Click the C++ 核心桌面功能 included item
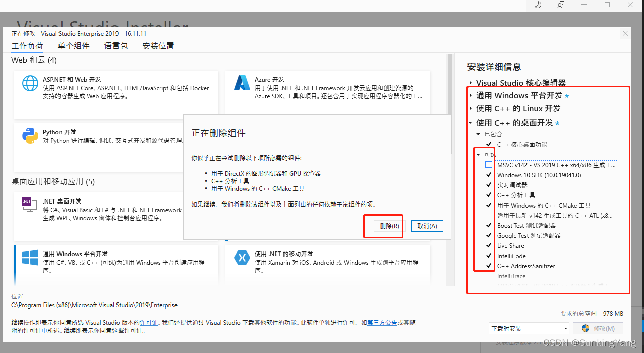This screenshot has height=353, width=644. tap(522, 144)
